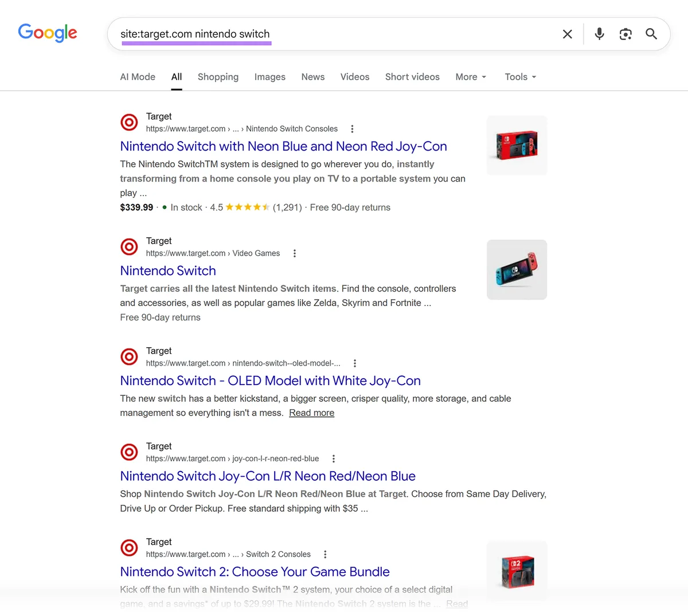Image resolution: width=688 pixels, height=616 pixels.
Task: Select the All results tab
Action: coord(177,77)
